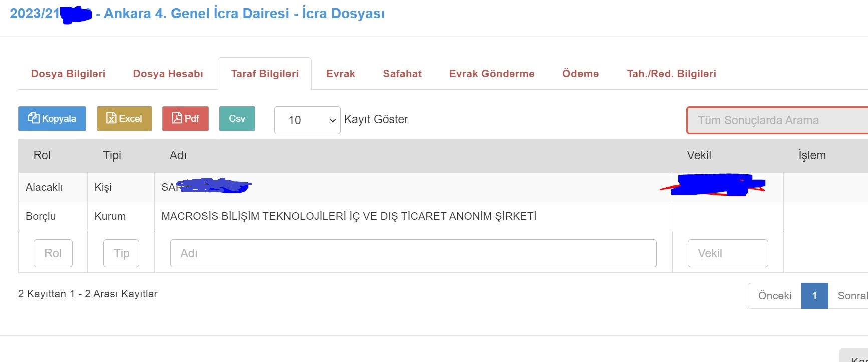Click the Pdf export icon
868x362 pixels.
coord(177,118)
